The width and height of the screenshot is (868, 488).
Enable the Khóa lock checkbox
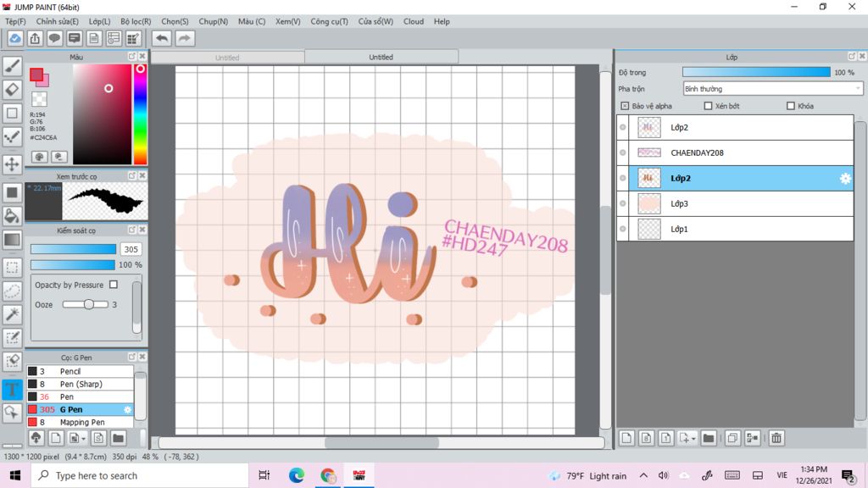click(x=791, y=106)
